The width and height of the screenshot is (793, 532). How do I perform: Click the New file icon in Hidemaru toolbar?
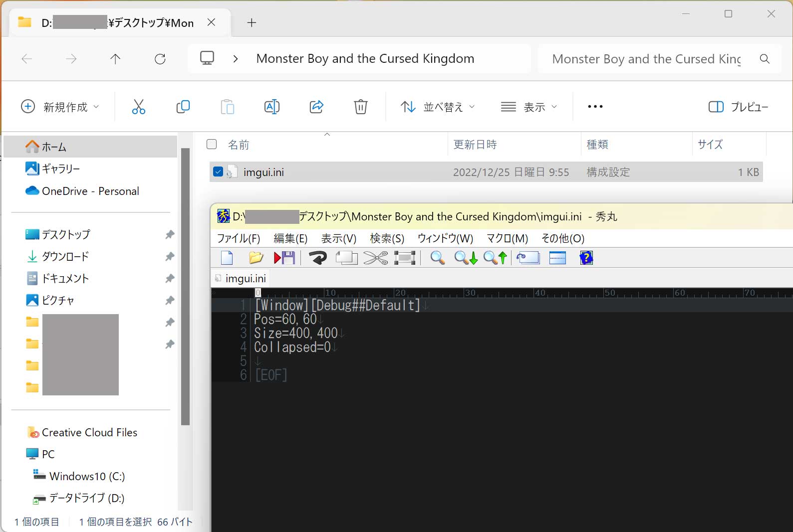[227, 258]
